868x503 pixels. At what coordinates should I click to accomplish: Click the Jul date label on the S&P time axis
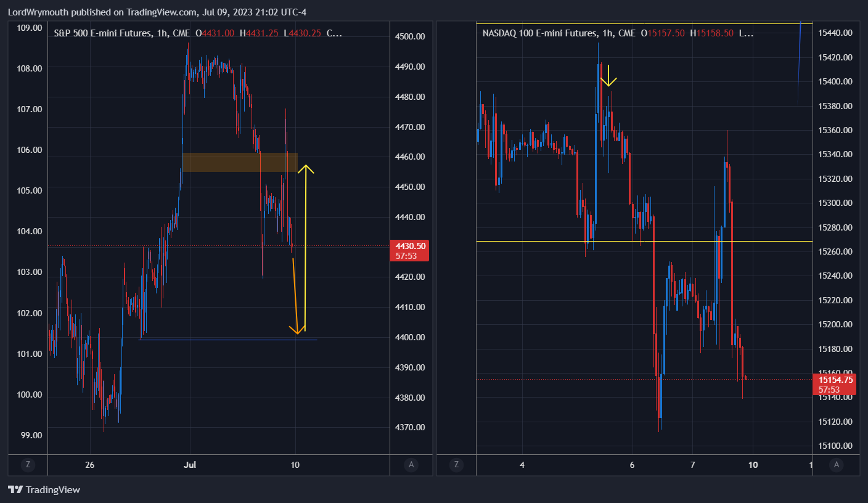click(x=190, y=465)
